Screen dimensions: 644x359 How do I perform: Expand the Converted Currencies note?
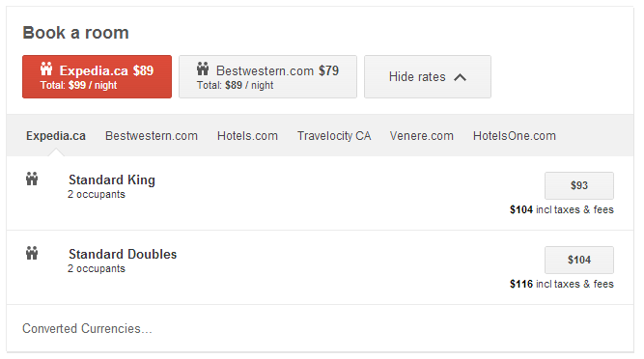click(x=87, y=329)
